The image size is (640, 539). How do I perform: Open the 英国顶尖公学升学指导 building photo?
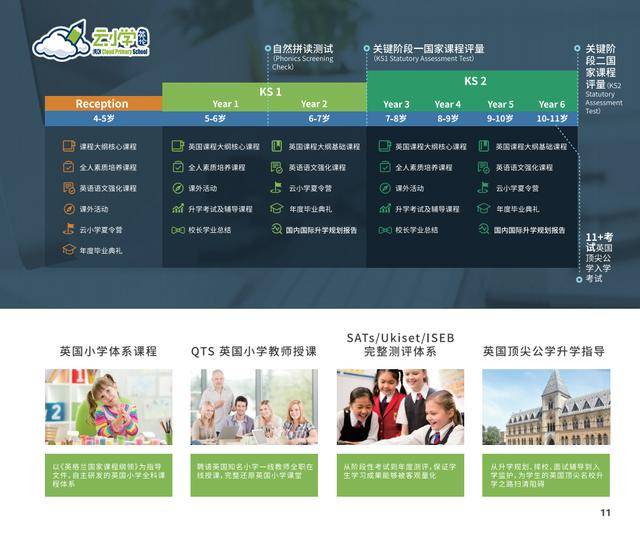coord(545,407)
